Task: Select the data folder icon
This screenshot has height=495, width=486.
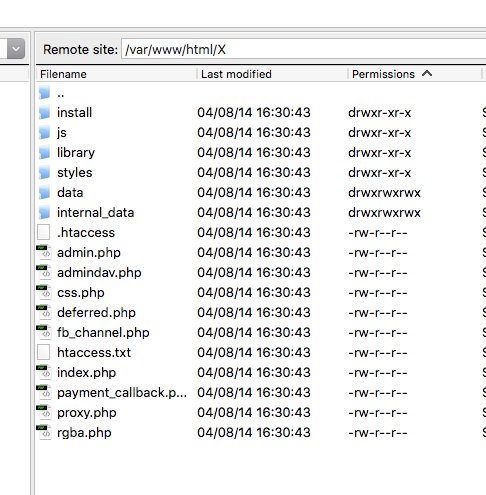Action: 44,192
